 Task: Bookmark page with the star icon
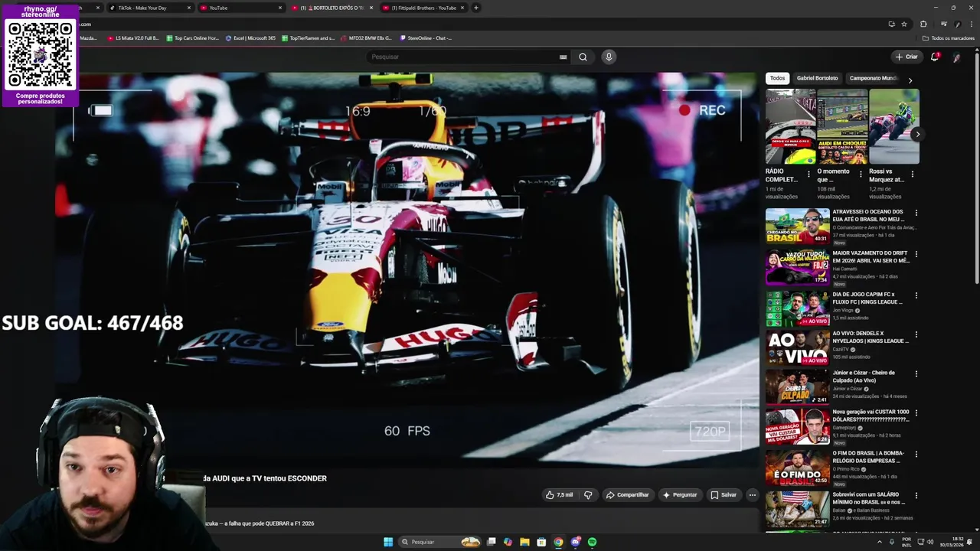(x=904, y=24)
